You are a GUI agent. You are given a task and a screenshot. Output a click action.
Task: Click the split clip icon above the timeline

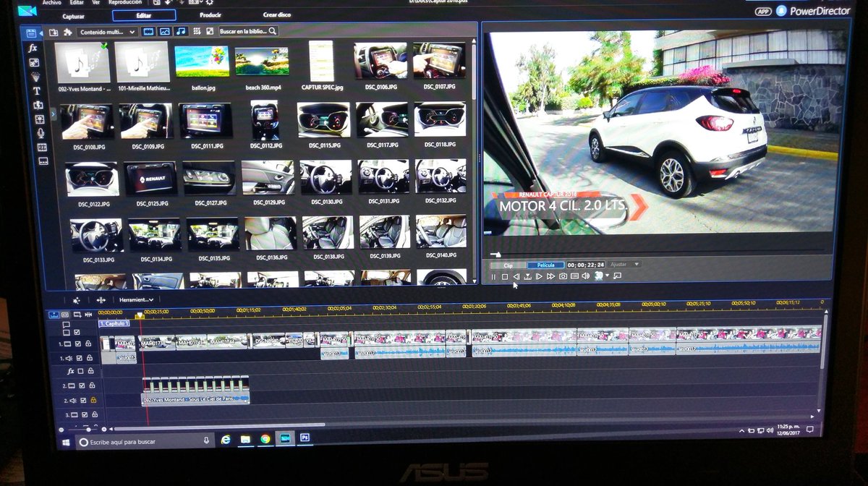point(101,300)
